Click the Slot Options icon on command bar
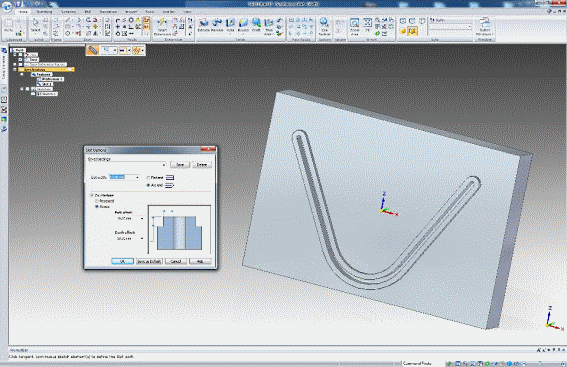Image resolution: width=567 pixels, height=367 pixels. click(x=93, y=50)
